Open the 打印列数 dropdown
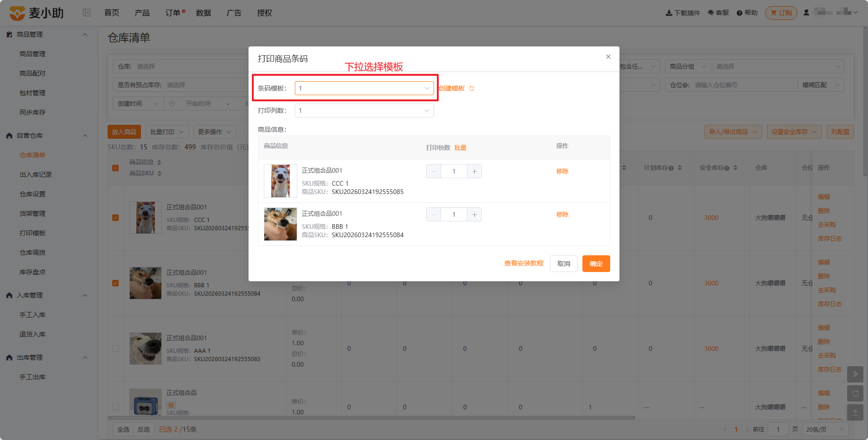This screenshot has height=440, width=868. (364, 110)
